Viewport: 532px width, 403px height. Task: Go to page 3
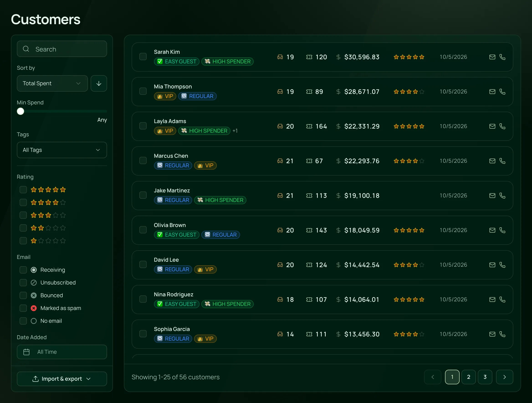pyautogui.click(x=485, y=377)
